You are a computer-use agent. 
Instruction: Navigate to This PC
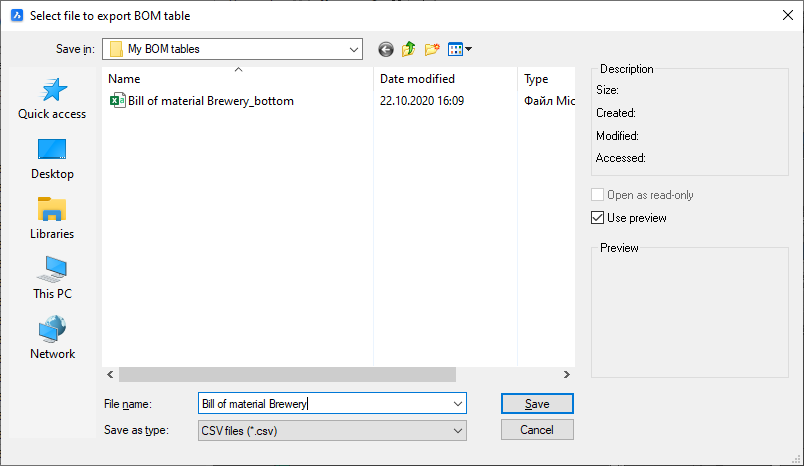[x=52, y=279]
